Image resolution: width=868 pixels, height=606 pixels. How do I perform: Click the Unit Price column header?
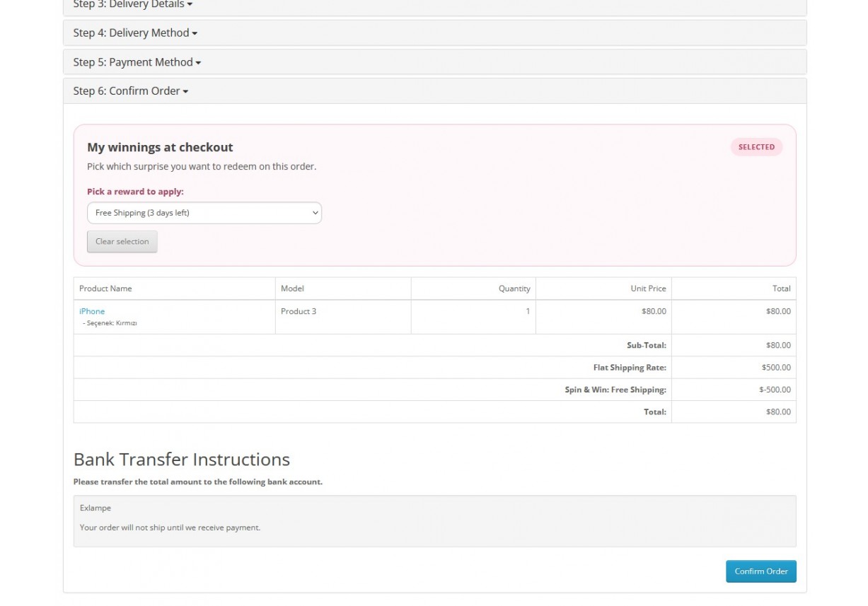click(648, 289)
